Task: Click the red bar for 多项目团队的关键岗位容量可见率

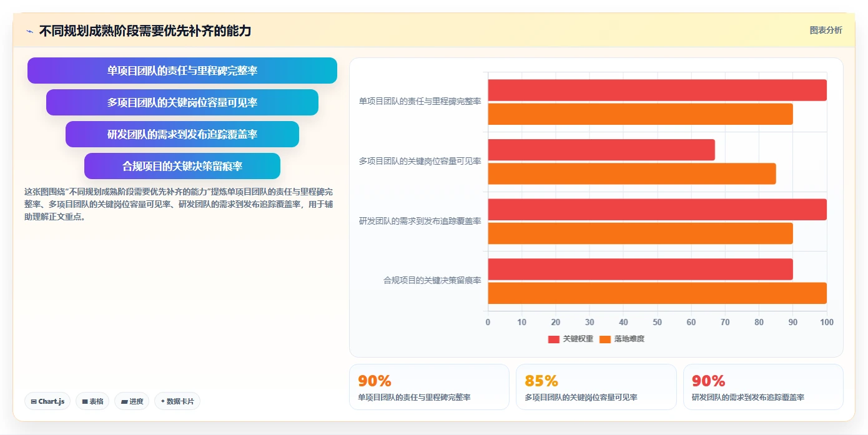Action: (601, 150)
